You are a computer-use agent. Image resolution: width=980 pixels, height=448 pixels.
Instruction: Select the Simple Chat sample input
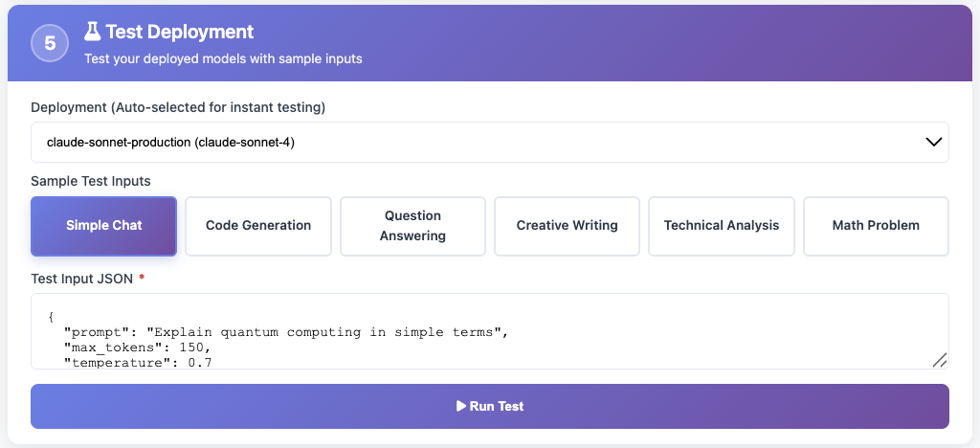(x=103, y=226)
